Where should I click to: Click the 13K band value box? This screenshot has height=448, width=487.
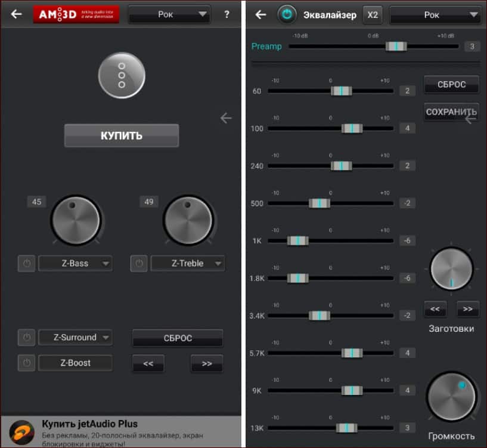click(407, 428)
